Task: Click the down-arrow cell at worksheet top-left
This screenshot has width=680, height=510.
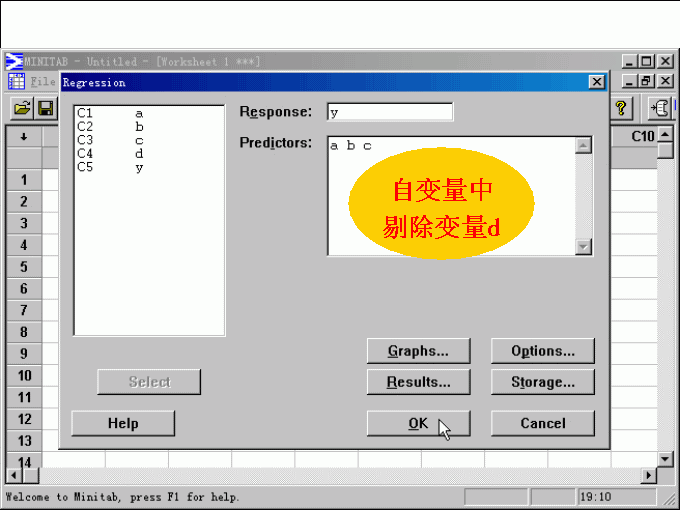Action: pyautogui.click(x=23, y=136)
